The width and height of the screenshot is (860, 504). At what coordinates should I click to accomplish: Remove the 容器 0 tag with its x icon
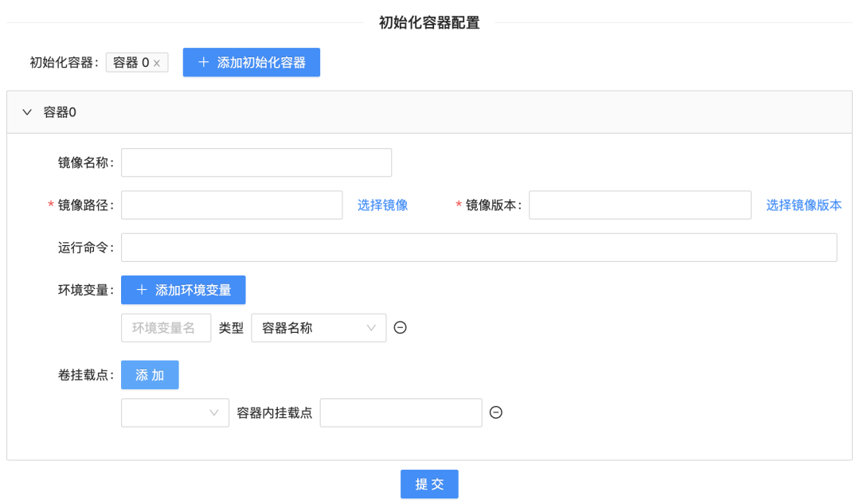coord(157,63)
